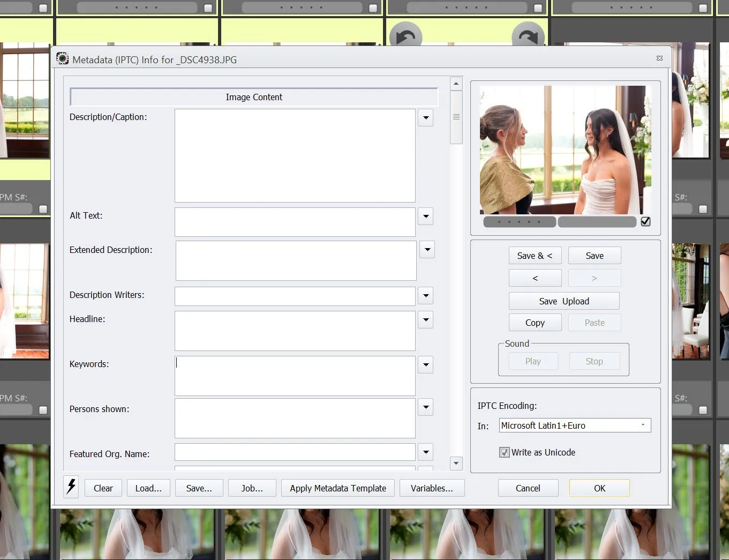Click the Photo Mechanic camera icon in title bar
729x560 pixels.
coord(63,59)
